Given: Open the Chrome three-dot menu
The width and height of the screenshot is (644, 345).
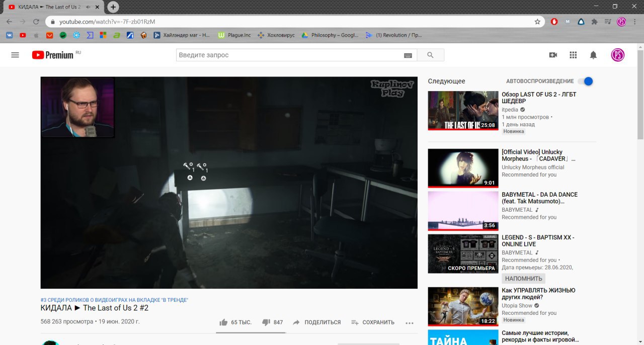Looking at the screenshot, I should pos(635,22).
